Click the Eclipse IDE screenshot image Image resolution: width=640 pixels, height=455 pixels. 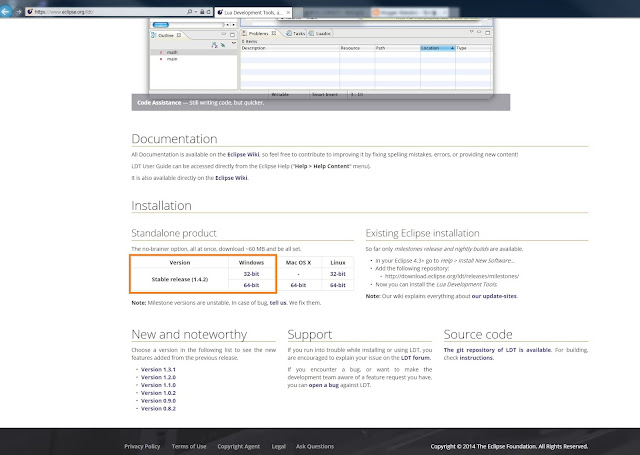pyautogui.click(x=321, y=56)
